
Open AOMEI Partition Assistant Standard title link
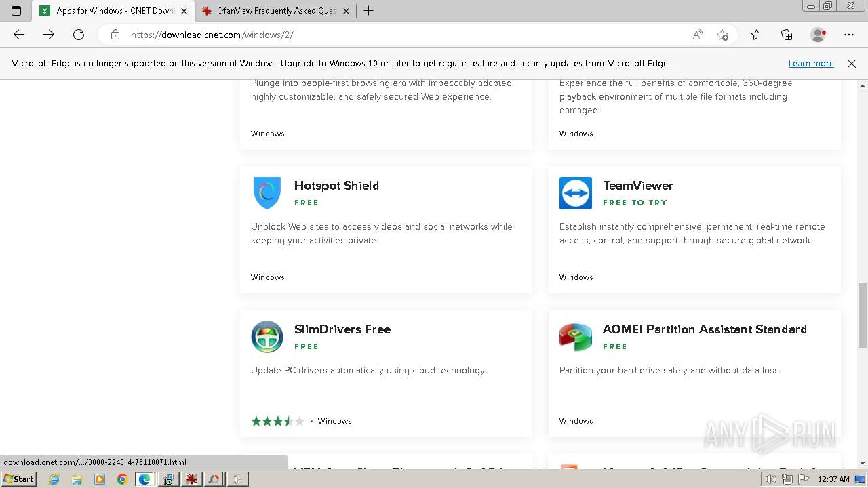click(x=705, y=329)
